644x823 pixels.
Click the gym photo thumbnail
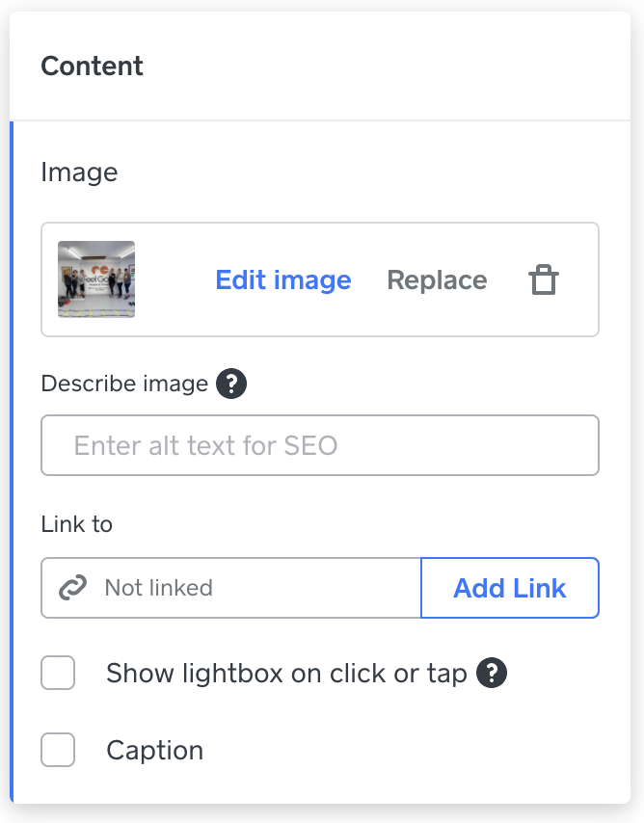coord(96,279)
